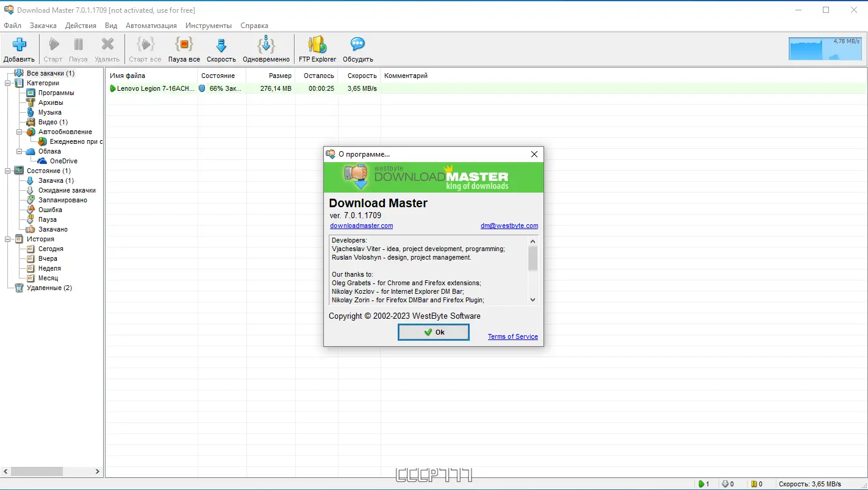The width and height of the screenshot is (868, 490).
Task: Sort by the Осталось column header
Action: click(317, 76)
